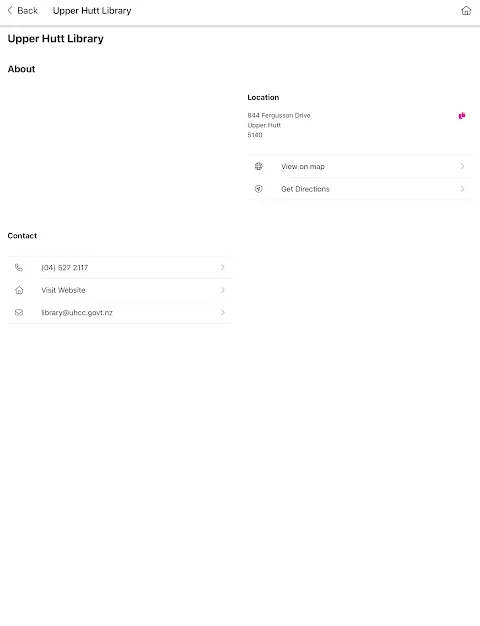
Task: Click the back arrow chevron icon
Action: tap(10, 10)
